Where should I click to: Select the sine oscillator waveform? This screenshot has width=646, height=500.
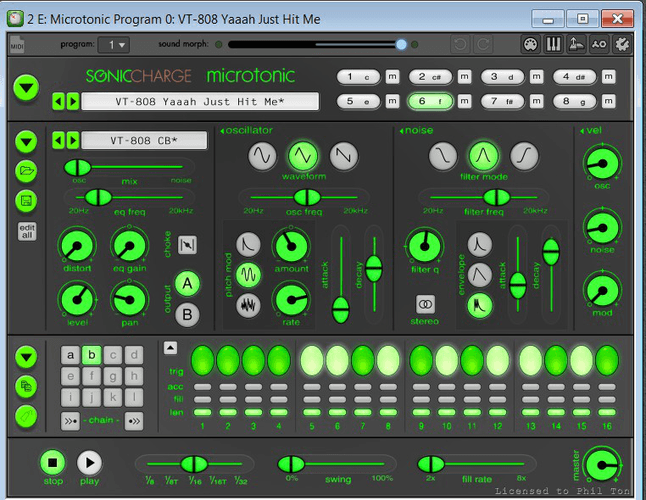tap(262, 156)
